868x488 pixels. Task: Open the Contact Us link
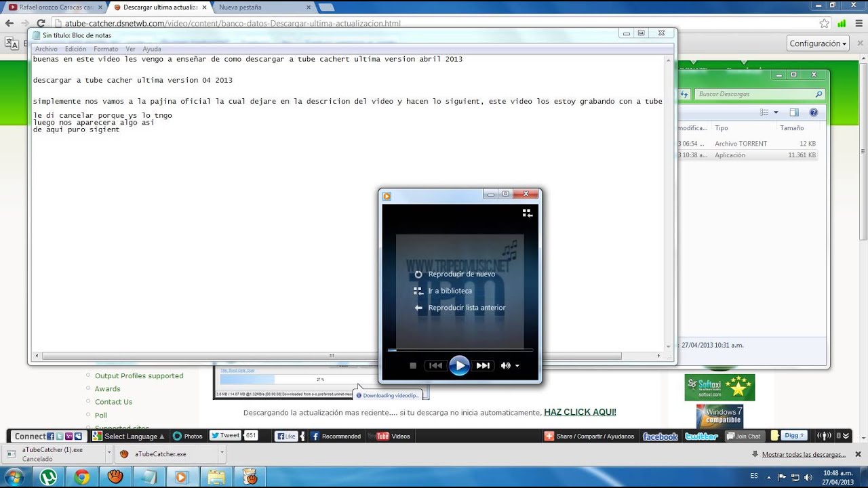[x=113, y=402]
